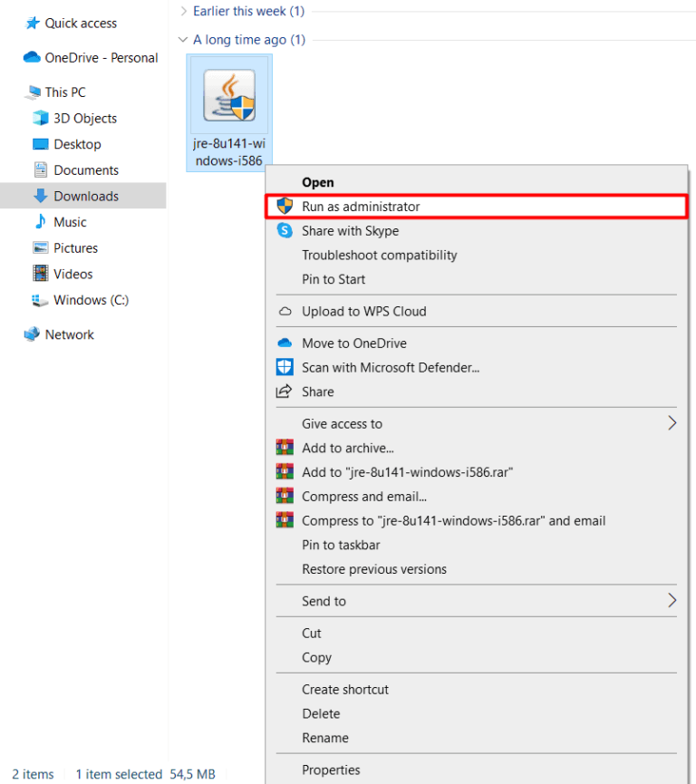696x784 pixels.
Task: Open Windows (C:) drive label
Action: point(91,300)
